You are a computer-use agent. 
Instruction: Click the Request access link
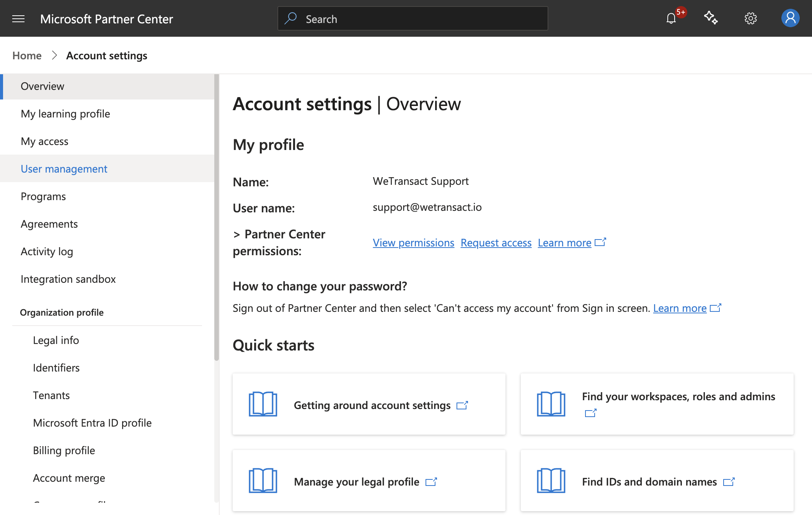point(496,243)
